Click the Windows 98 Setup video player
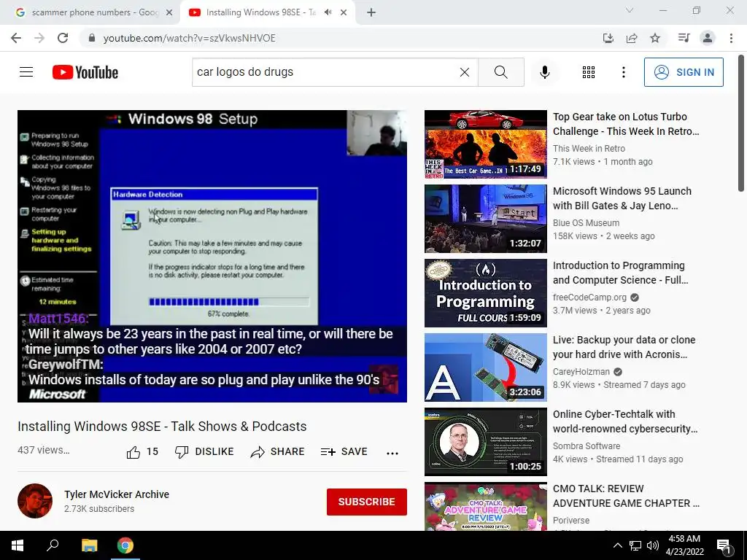 pos(212,256)
